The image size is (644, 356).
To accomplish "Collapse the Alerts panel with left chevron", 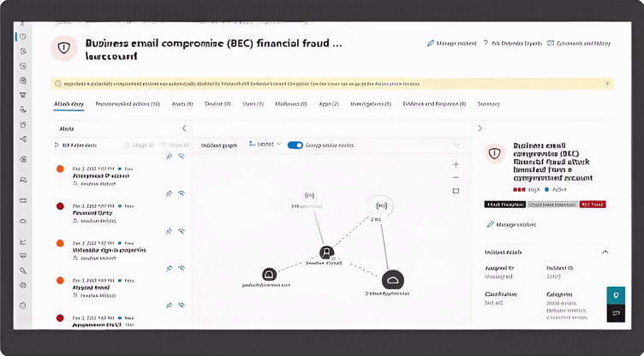I will (184, 128).
